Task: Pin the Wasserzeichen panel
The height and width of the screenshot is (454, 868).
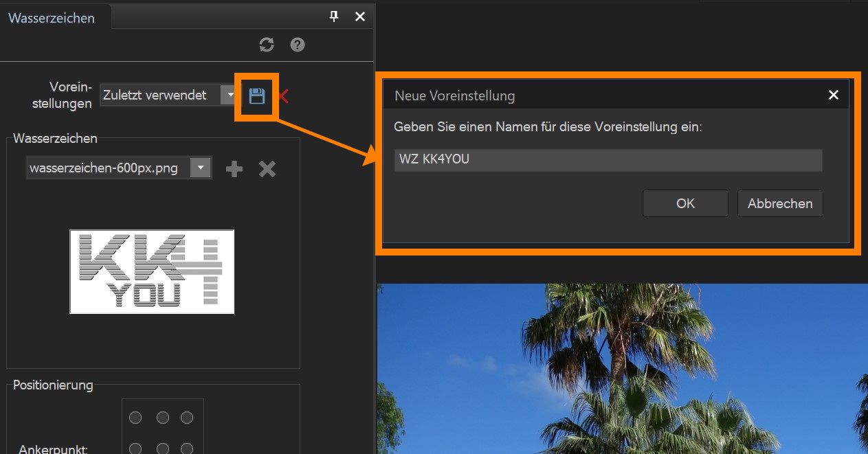Action: pyautogui.click(x=334, y=16)
